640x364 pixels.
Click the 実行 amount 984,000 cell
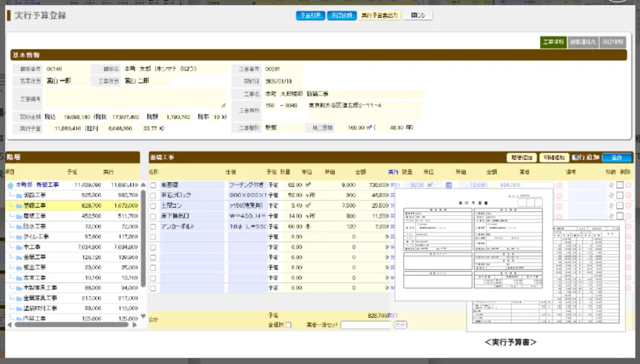click(509, 186)
